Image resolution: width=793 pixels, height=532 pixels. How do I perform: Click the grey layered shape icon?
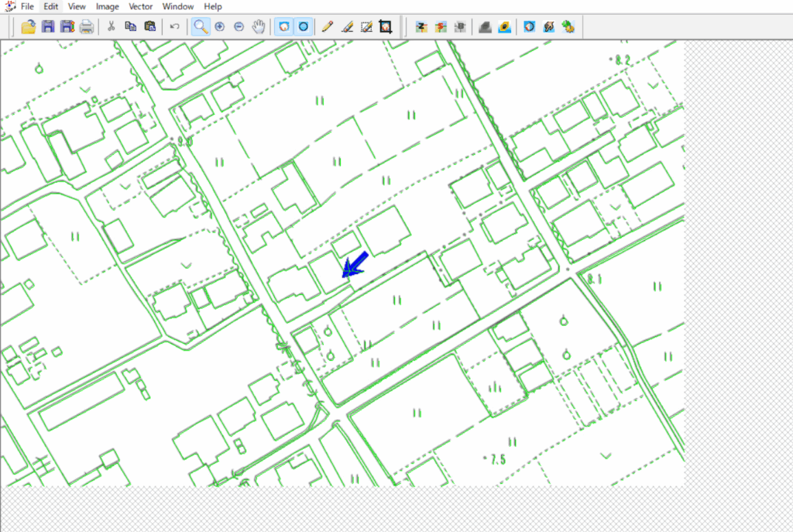[485, 27]
